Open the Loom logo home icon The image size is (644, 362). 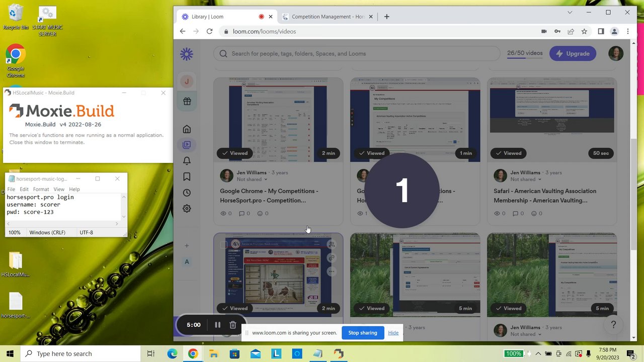click(x=187, y=54)
